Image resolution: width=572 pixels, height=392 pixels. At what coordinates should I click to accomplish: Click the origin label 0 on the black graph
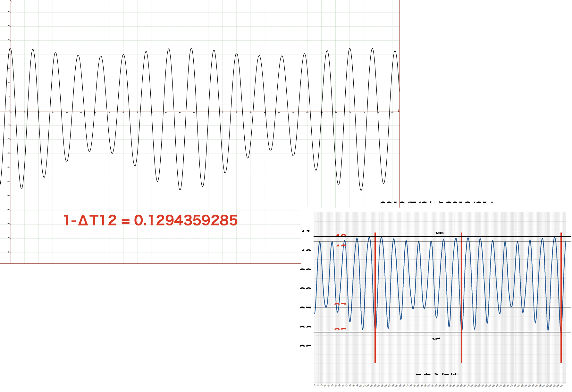point(11,113)
